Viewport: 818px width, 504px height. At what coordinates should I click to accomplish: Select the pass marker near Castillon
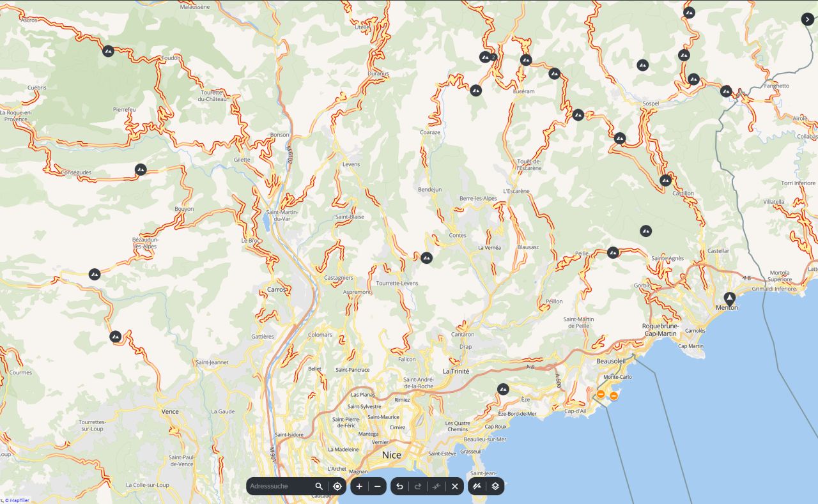(x=665, y=180)
